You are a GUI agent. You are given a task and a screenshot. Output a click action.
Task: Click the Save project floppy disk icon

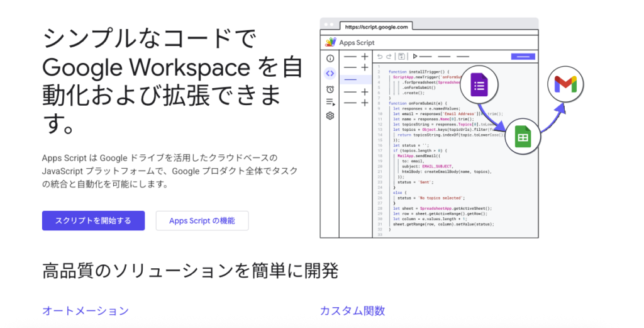point(401,57)
